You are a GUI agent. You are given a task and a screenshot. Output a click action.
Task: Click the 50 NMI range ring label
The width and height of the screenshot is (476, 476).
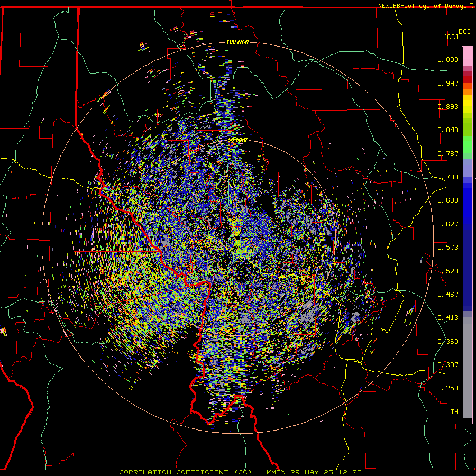237,140
